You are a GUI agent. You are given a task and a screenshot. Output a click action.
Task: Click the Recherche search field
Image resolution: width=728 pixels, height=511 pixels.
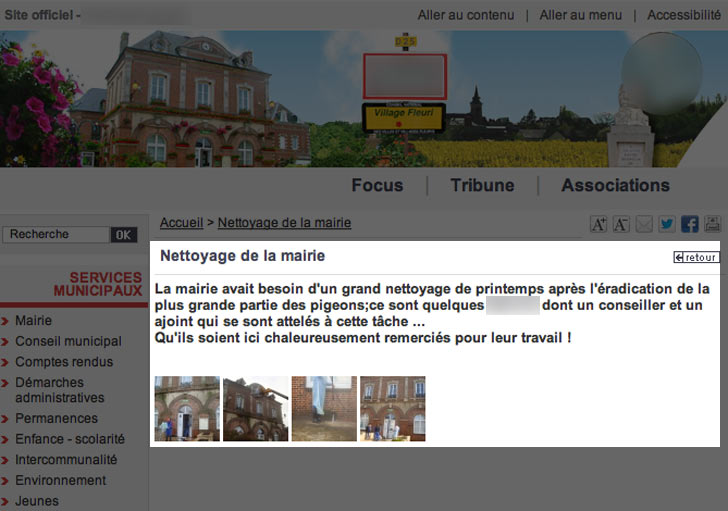(55, 235)
